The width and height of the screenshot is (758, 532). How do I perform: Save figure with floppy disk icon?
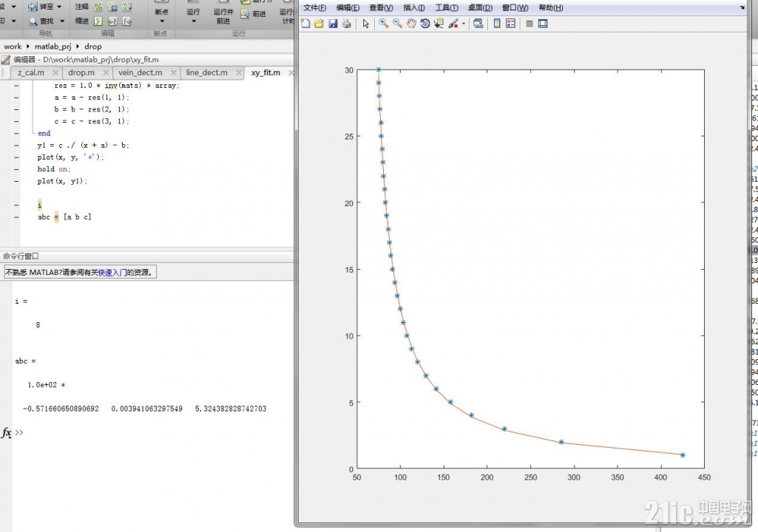[333, 24]
